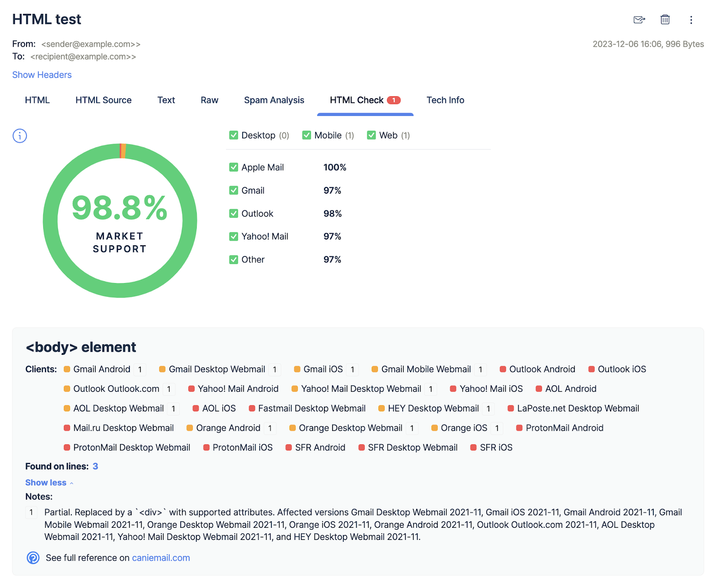719x588 pixels.
Task: Collapse notes using Show less
Action: pyautogui.click(x=45, y=482)
